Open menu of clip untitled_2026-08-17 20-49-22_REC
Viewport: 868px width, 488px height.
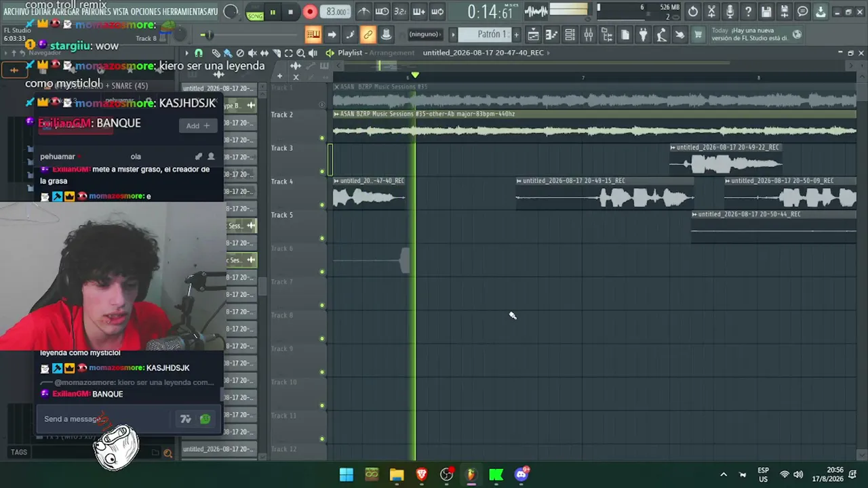coord(673,148)
